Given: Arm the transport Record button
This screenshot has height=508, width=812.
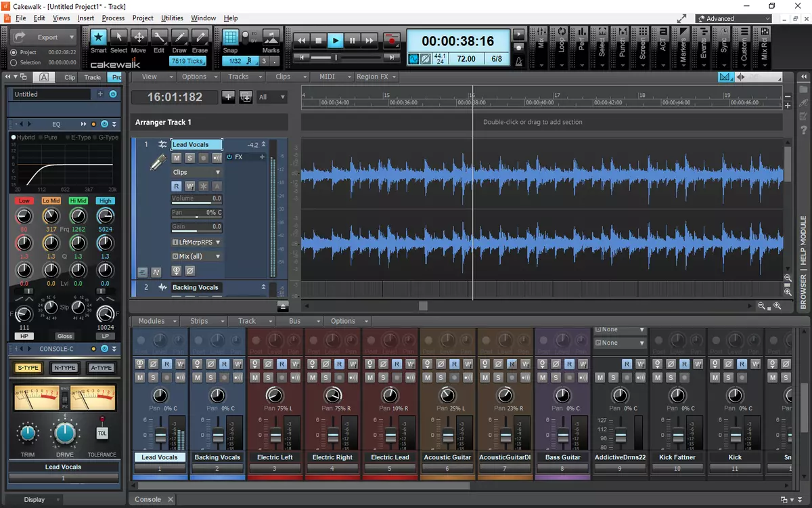Looking at the screenshot, I should [392, 41].
